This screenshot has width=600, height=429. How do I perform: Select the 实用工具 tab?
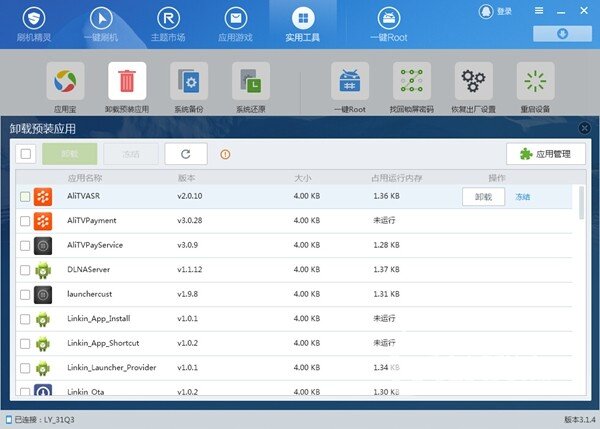coord(303,24)
